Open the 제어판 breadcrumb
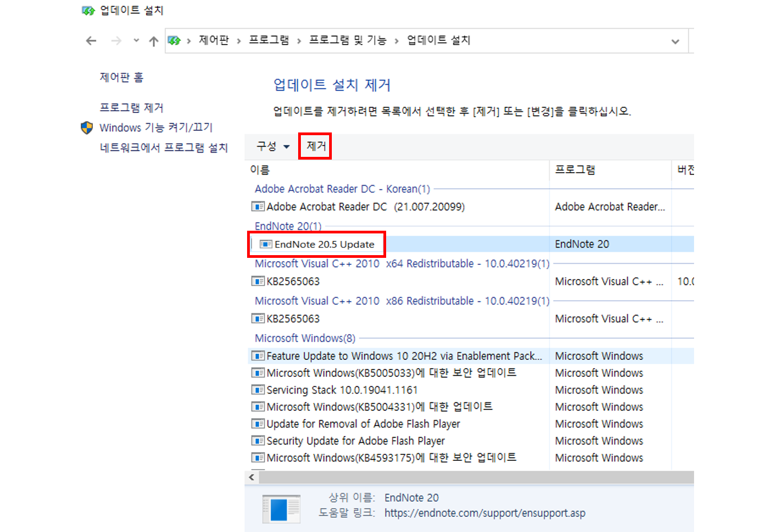 [214, 40]
